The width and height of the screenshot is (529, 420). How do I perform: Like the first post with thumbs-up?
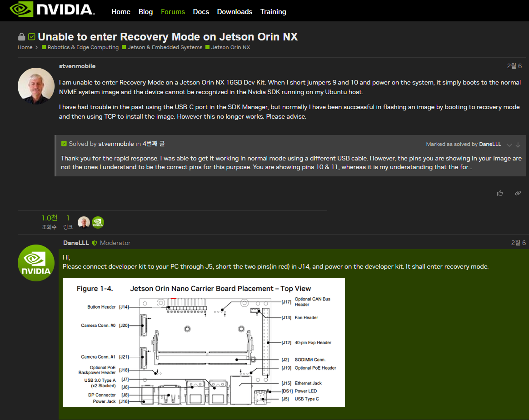coord(499,193)
